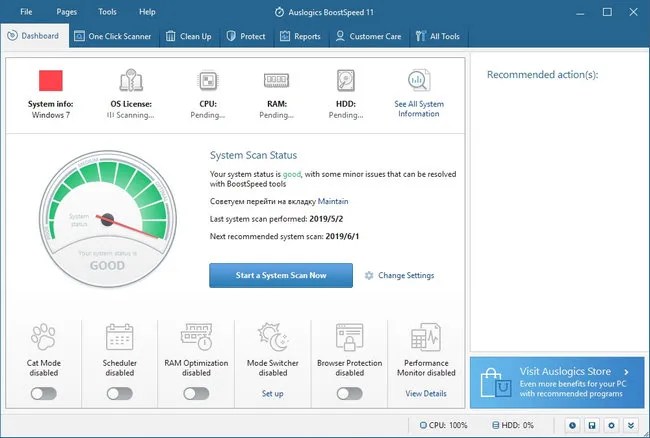Screen dimensions: 650x438
Task: Click the Performance Monitor icon
Action: click(x=426, y=336)
